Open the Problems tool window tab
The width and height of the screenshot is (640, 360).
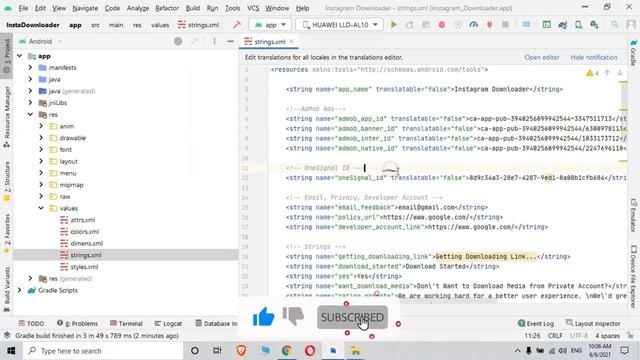(x=78, y=323)
